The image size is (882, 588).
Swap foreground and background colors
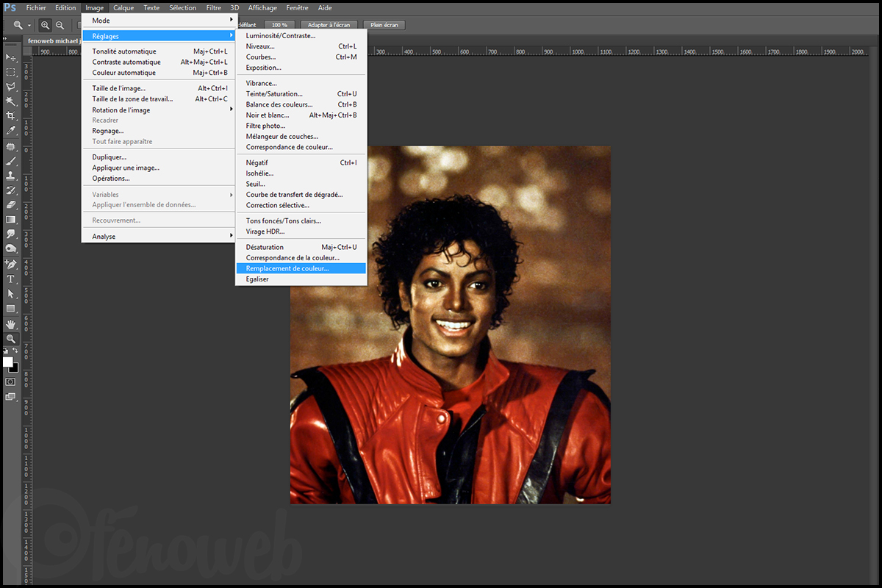click(x=15, y=351)
